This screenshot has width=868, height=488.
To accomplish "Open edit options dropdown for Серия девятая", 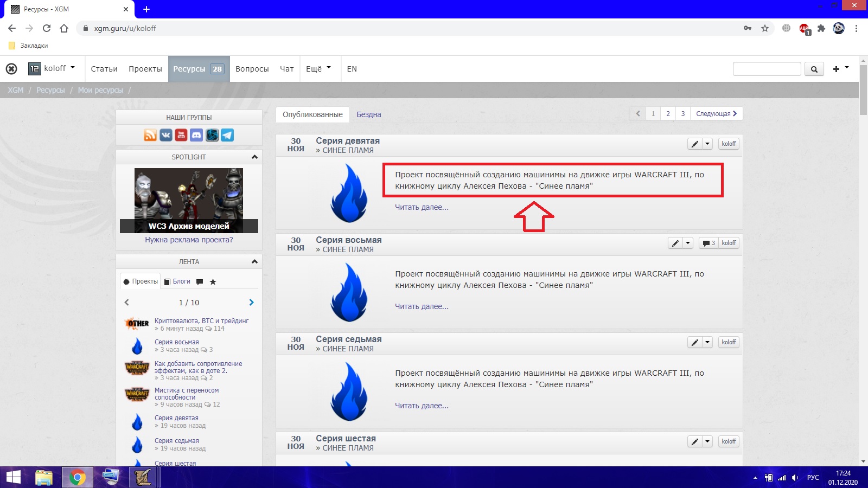I will click(707, 144).
